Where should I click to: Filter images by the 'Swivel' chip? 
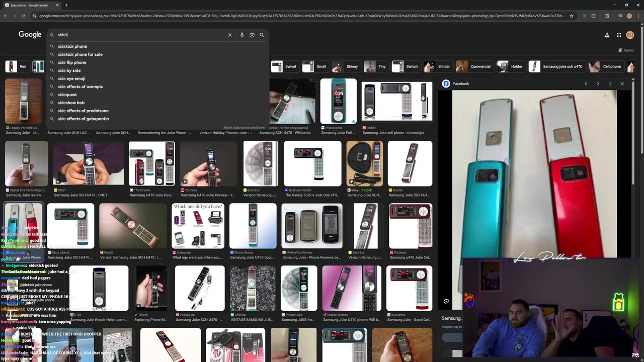[284, 66]
